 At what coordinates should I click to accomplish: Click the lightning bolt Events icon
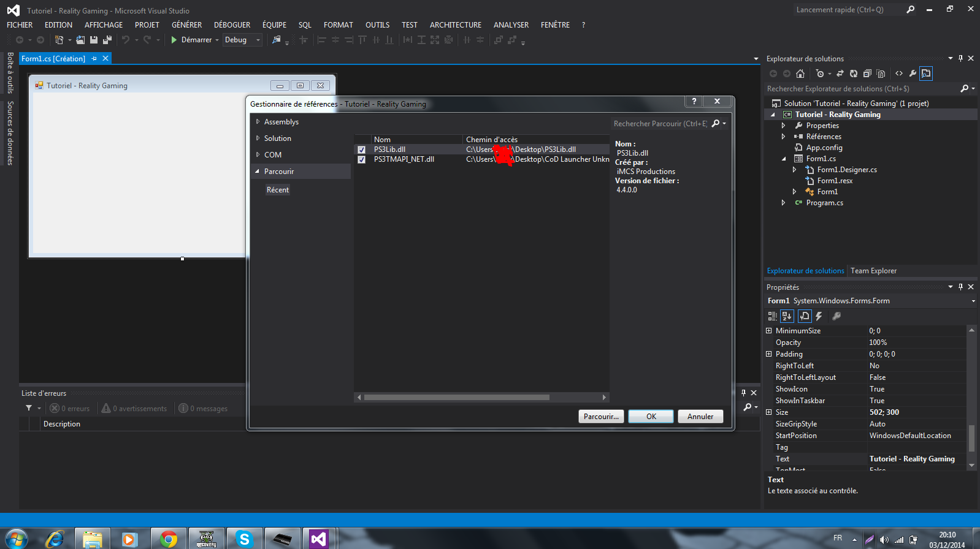click(x=819, y=316)
